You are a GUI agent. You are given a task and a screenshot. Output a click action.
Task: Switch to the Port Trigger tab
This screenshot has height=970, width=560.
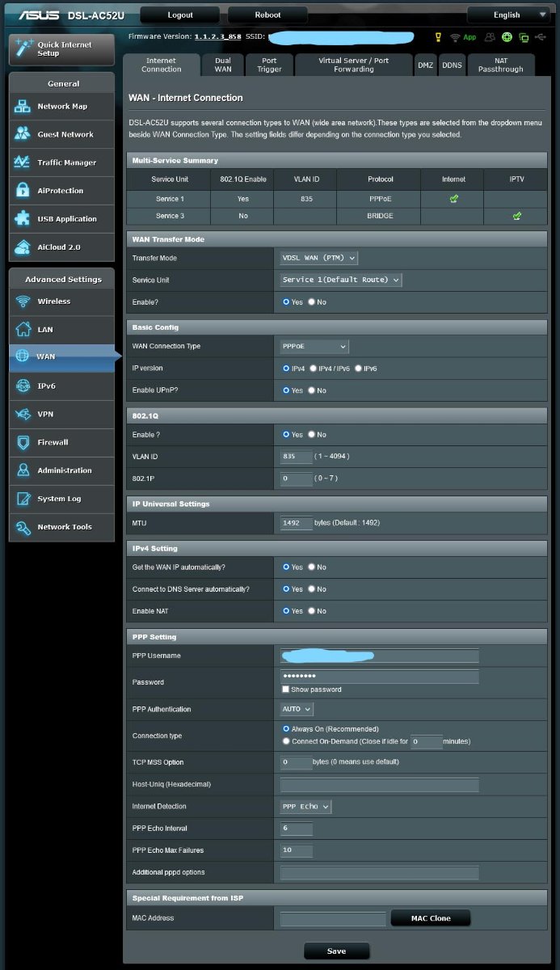click(269, 65)
